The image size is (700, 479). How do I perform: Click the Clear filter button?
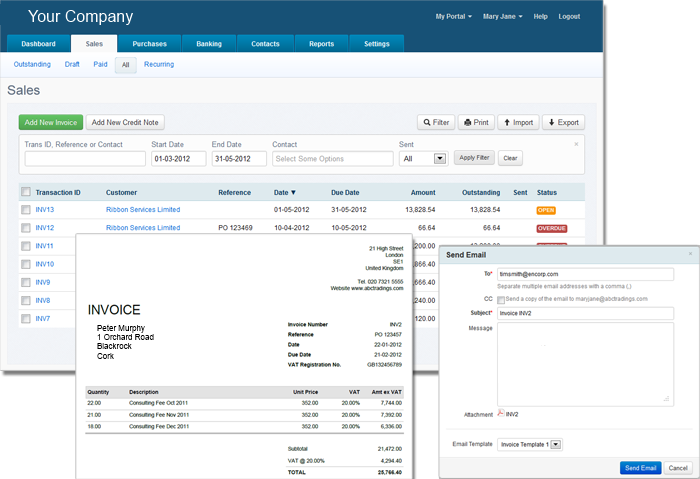[x=510, y=158]
